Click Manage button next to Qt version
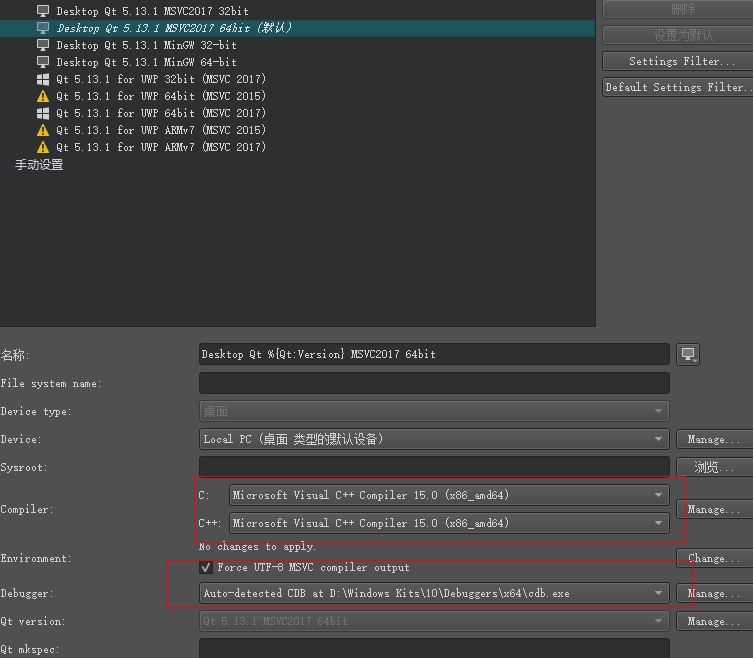Viewport: 753px width, 658px height. [x=715, y=621]
